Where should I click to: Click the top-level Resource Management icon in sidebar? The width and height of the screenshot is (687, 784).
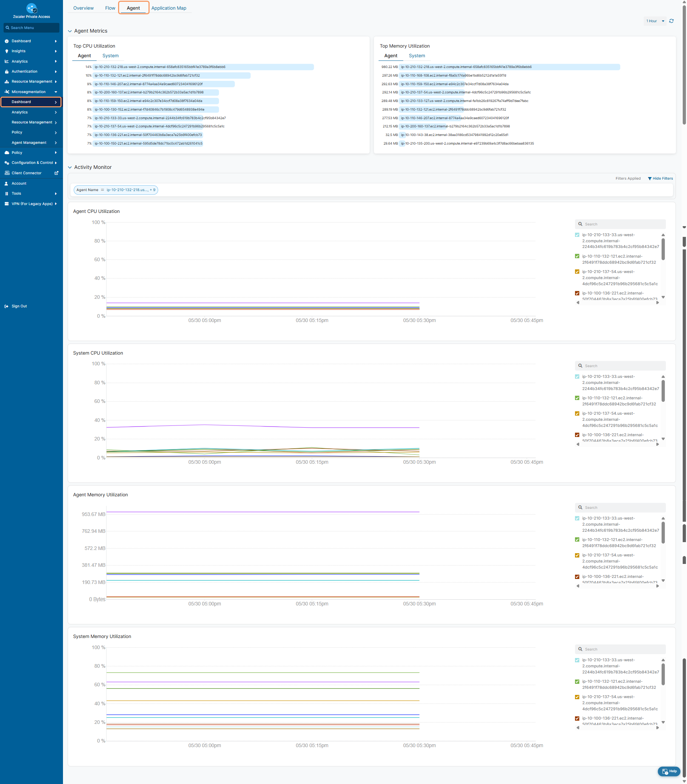click(x=6, y=82)
